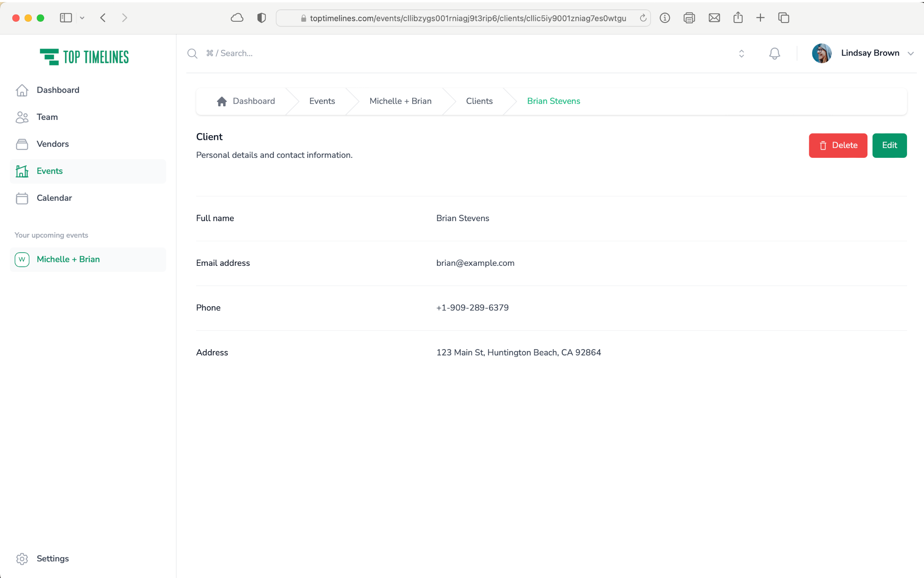Open the Calendar sidebar item

tap(54, 198)
